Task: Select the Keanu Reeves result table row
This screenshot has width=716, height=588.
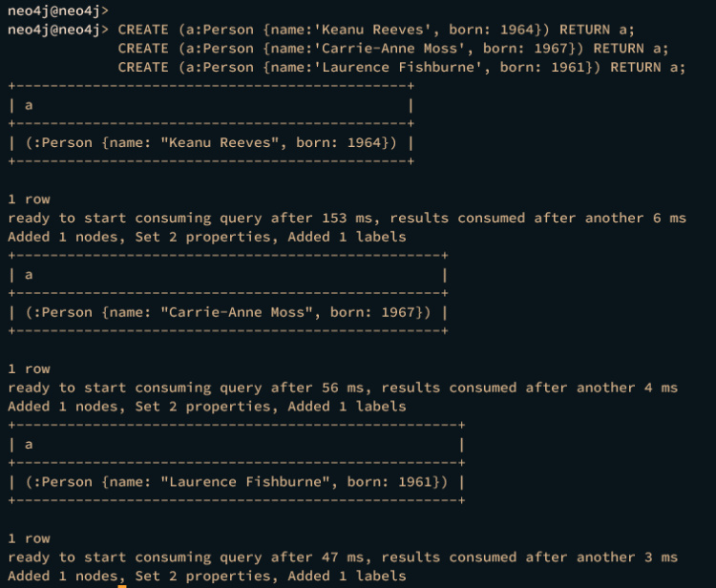Action: click(x=210, y=143)
